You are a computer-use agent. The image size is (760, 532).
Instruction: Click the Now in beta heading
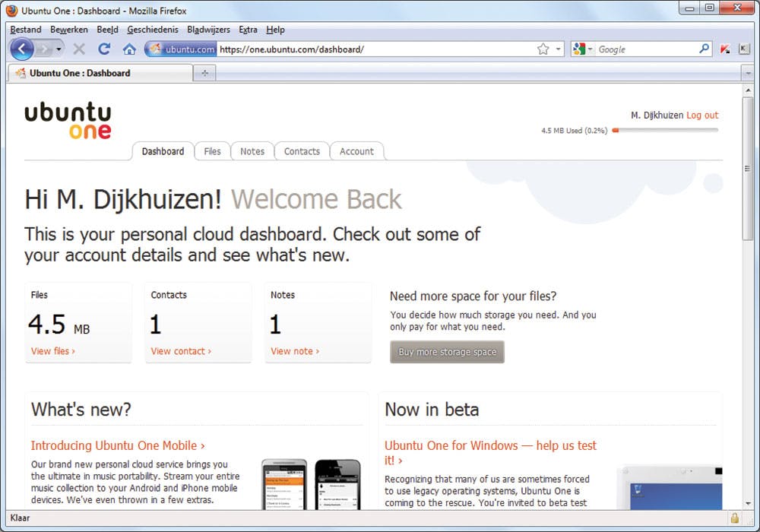(x=432, y=410)
